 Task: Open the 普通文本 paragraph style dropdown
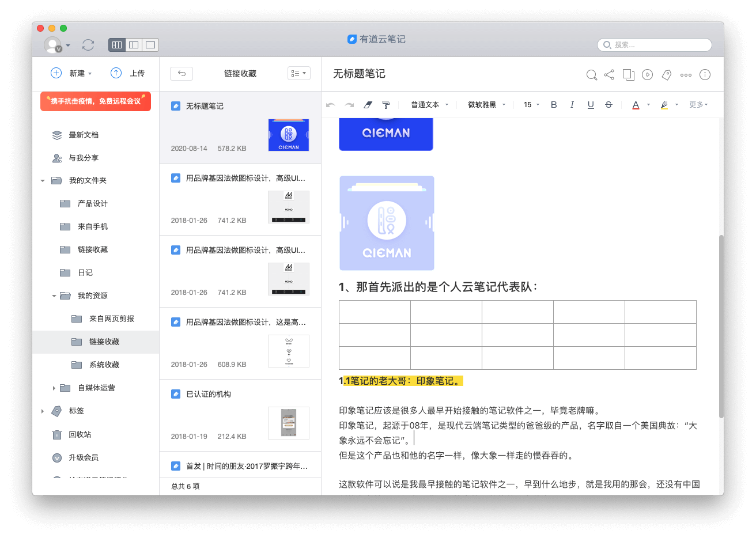tap(429, 105)
